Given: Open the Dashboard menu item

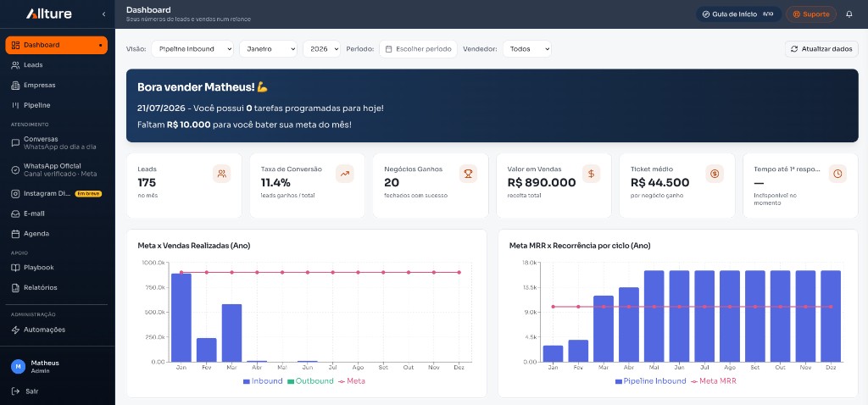Looking at the screenshot, I should [57, 45].
